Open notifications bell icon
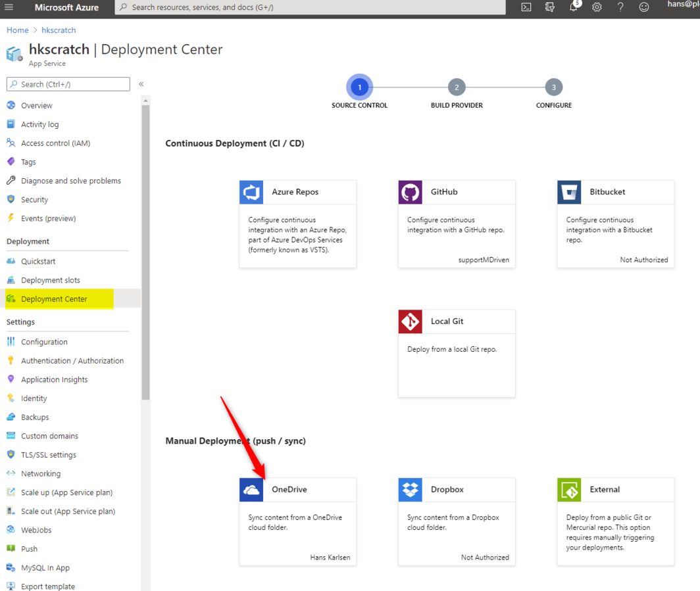Image resolution: width=700 pixels, height=591 pixels. click(574, 7)
